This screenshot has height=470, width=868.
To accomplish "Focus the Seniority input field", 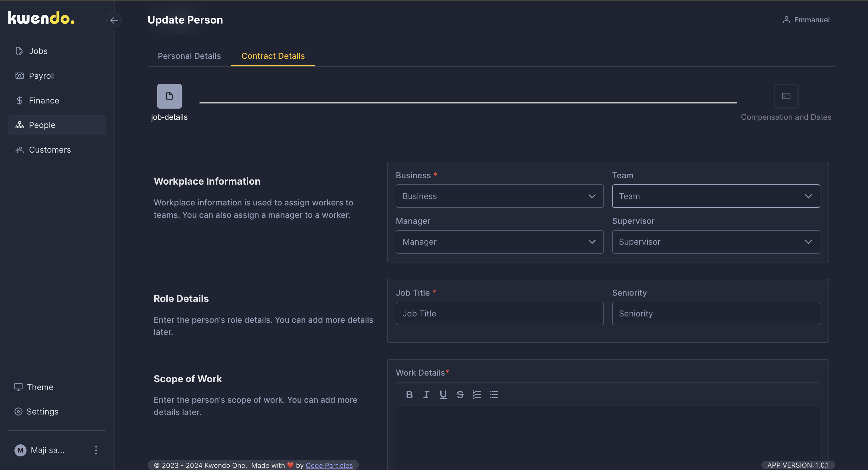I will tap(716, 313).
